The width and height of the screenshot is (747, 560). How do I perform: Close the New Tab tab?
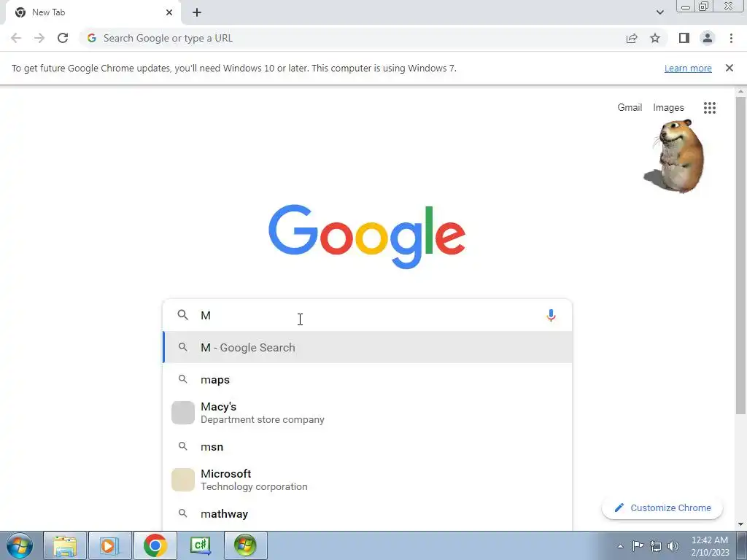[169, 12]
